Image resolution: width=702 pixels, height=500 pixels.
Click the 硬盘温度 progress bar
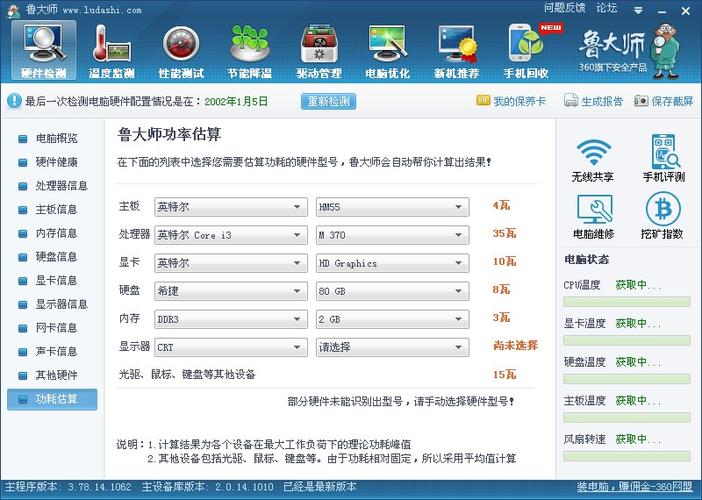click(x=627, y=379)
